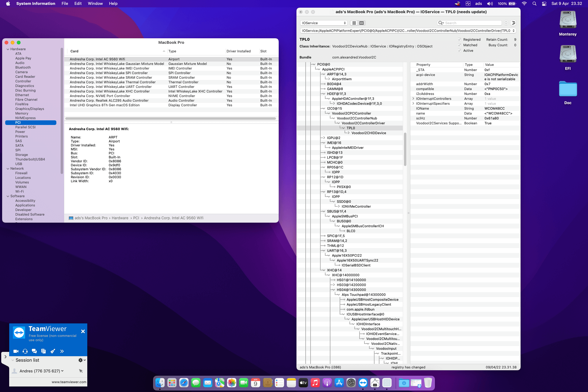Click the horizontal scrollbar under the PCI table
Screen dimensions: 588x392
click(x=171, y=119)
